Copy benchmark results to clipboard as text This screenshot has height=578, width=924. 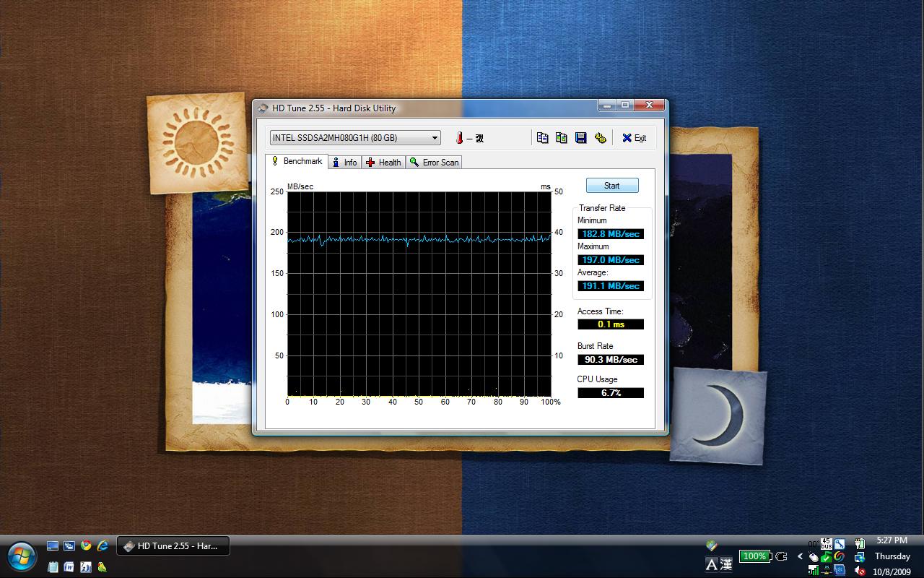coord(542,138)
